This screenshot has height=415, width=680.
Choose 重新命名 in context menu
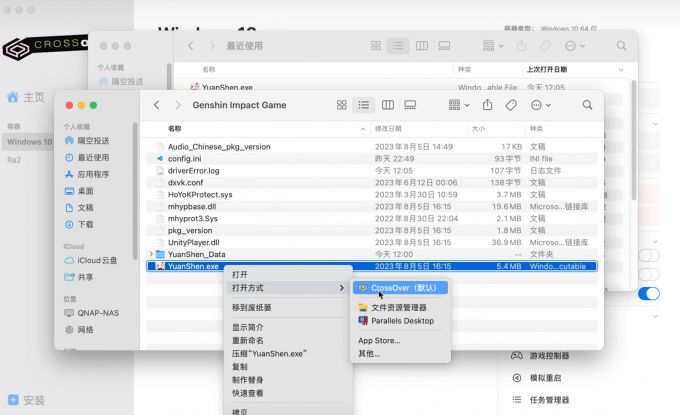[x=288, y=340]
